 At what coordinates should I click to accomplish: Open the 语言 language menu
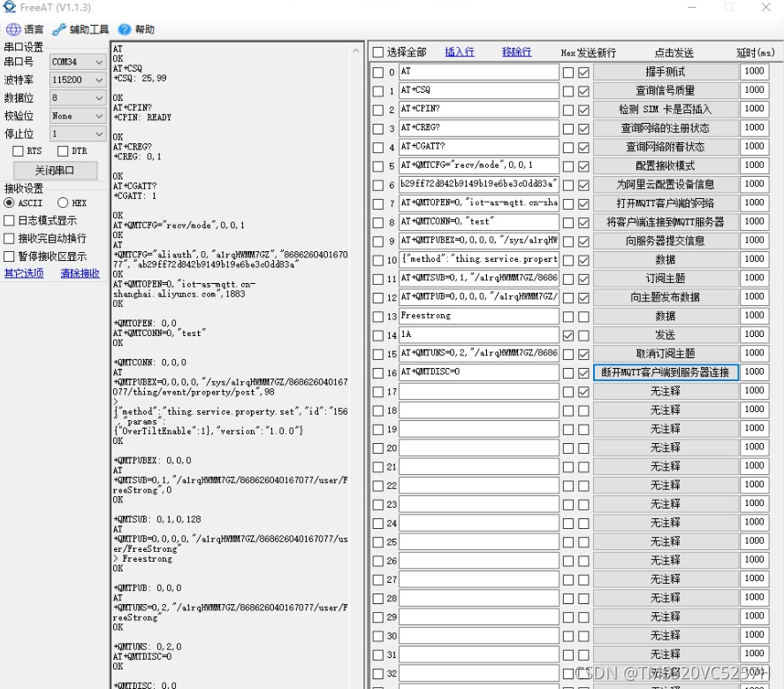34,29
